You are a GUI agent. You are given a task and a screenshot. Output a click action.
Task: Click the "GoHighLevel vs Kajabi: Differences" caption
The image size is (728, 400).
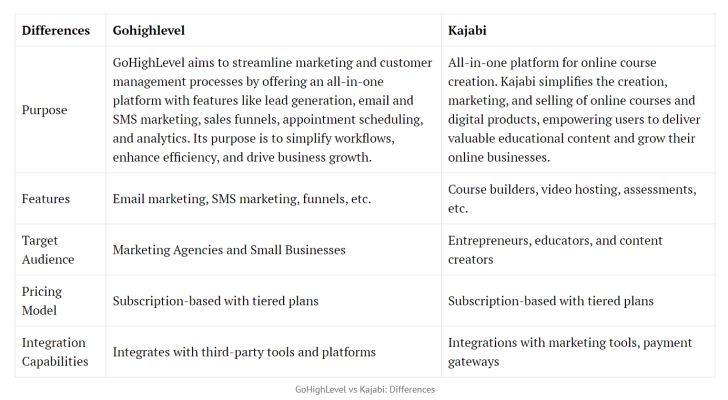(365, 389)
